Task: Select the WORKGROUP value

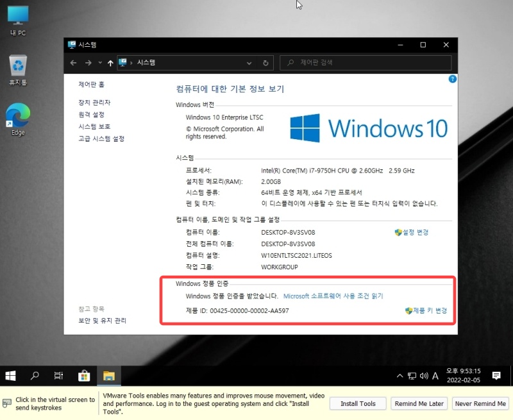Action: click(x=280, y=267)
